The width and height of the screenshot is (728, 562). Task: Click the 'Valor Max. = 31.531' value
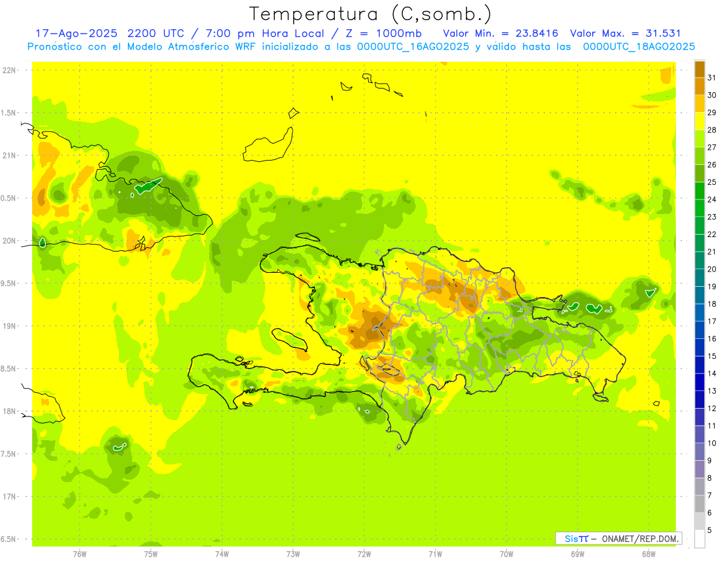point(627,33)
